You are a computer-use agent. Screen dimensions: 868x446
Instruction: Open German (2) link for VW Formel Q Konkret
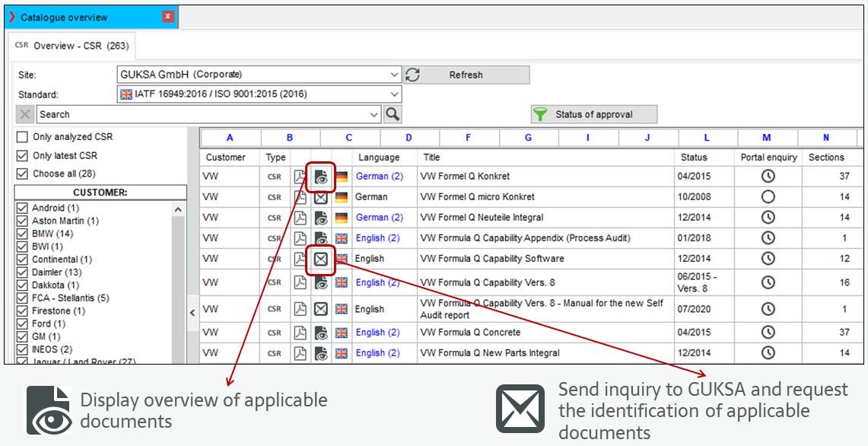tap(380, 176)
